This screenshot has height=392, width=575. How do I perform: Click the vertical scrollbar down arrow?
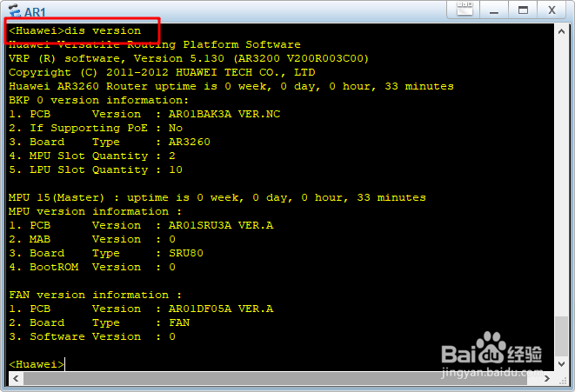[x=561, y=364]
